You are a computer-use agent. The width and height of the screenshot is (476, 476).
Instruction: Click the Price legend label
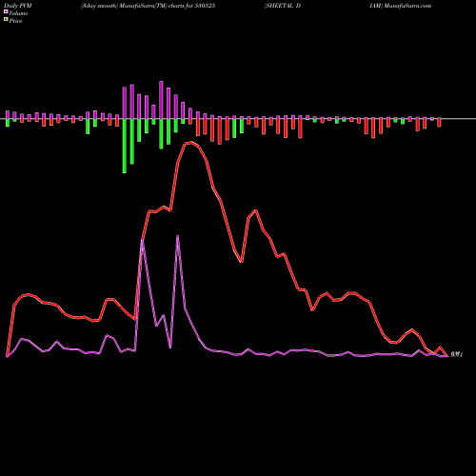click(15, 21)
